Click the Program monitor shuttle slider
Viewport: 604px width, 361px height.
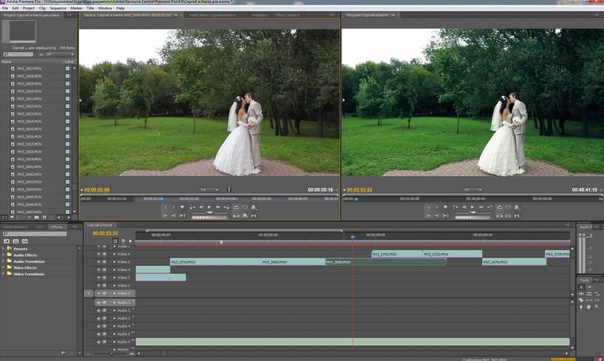472,213
